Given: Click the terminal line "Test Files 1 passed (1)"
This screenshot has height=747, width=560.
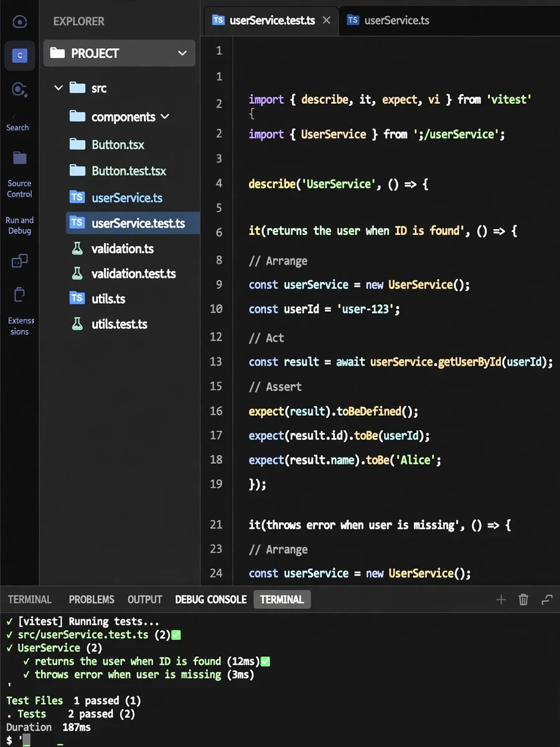Looking at the screenshot, I should pyautogui.click(x=73, y=701).
